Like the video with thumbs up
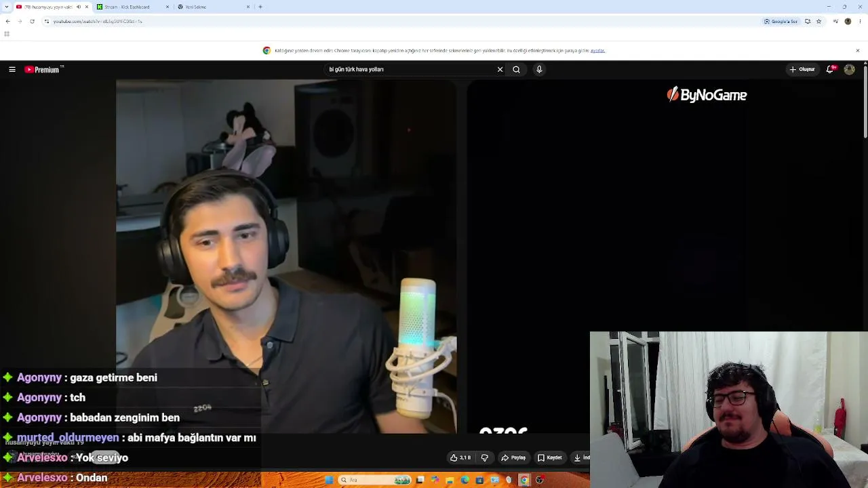This screenshot has height=488, width=868. coord(460,457)
